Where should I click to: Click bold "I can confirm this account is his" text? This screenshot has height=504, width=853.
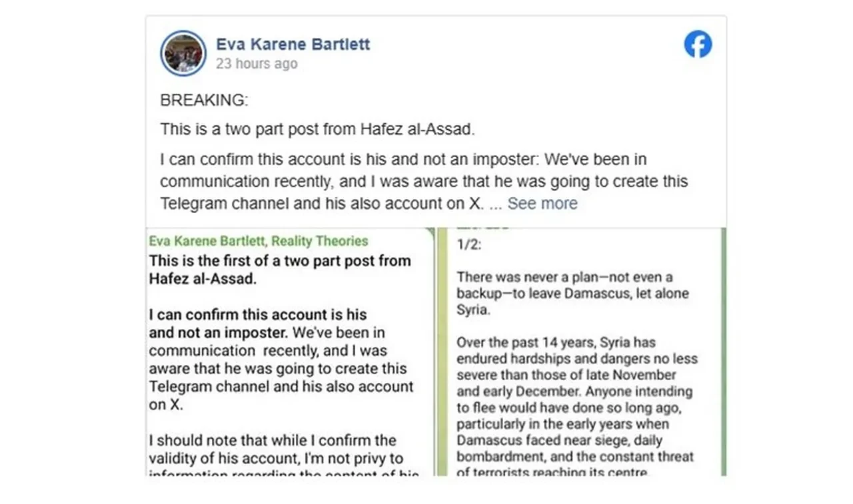(258, 315)
